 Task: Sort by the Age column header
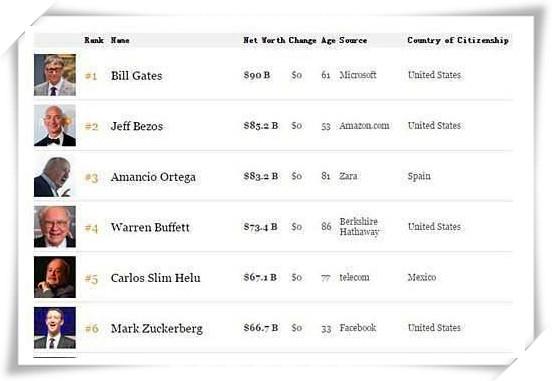click(328, 41)
